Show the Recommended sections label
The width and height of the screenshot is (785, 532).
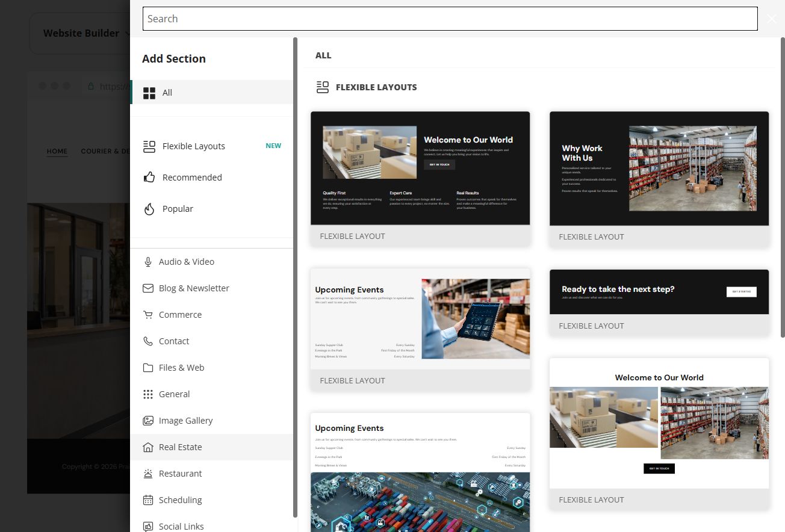point(192,178)
